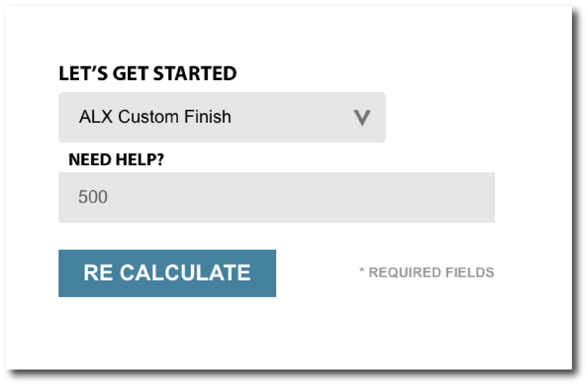Click the word CALCULATE on the blue button
The width and height of the screenshot is (588, 386).
(185, 273)
